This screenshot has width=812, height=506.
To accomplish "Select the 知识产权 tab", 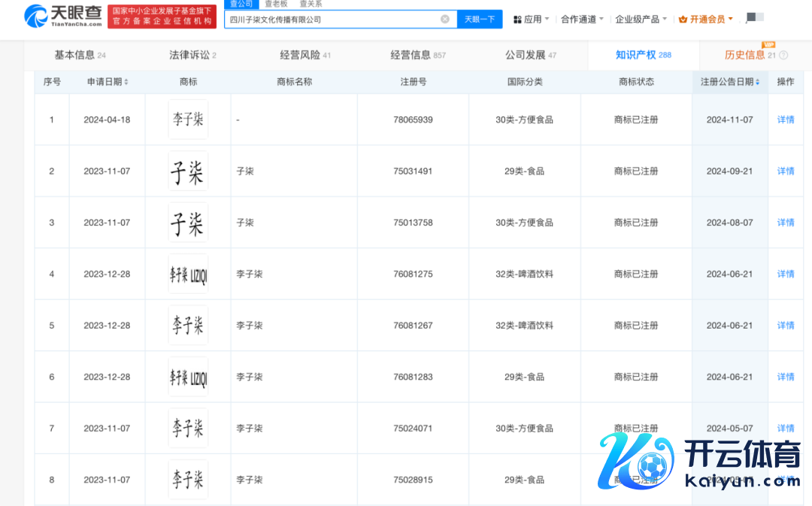I will click(x=643, y=55).
